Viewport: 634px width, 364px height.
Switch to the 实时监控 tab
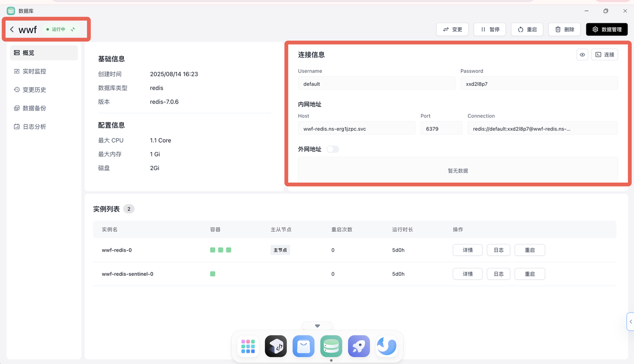pos(34,71)
